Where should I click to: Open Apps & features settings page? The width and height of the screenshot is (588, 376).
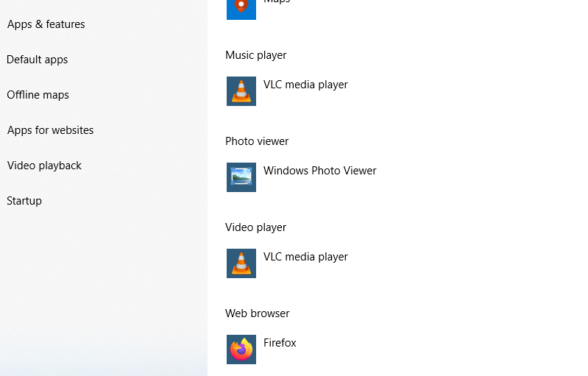(46, 24)
